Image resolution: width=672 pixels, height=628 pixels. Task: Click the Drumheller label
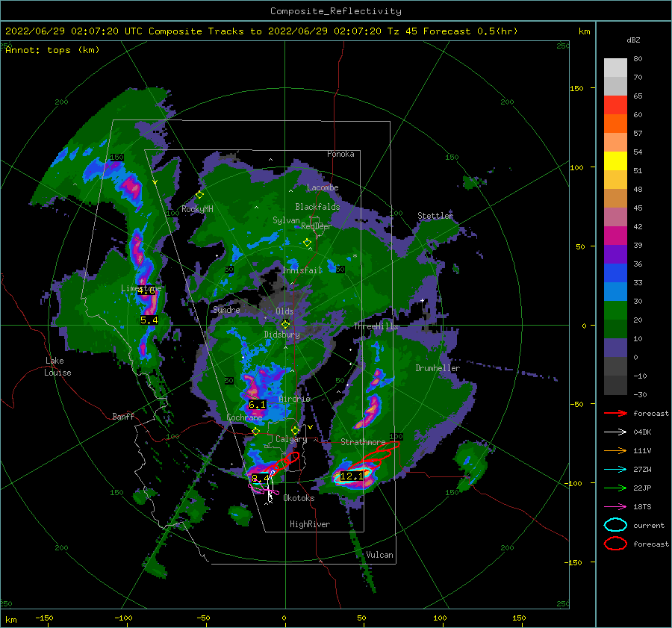[438, 368]
